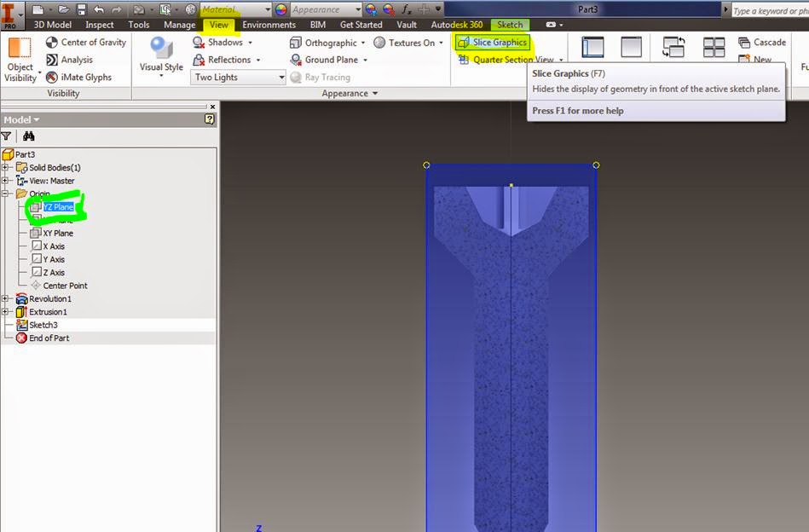This screenshot has width=809, height=532.
Task: Redo the last action
Action: point(117,9)
